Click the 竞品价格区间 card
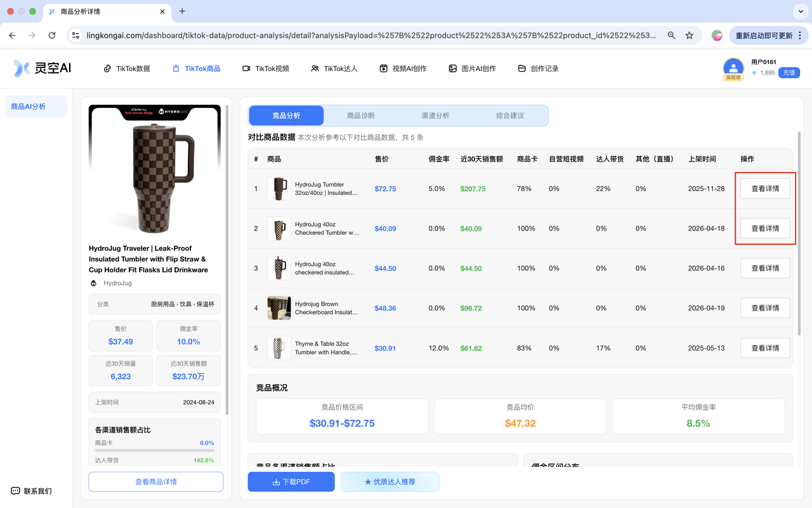The image size is (812, 508). [x=342, y=417]
